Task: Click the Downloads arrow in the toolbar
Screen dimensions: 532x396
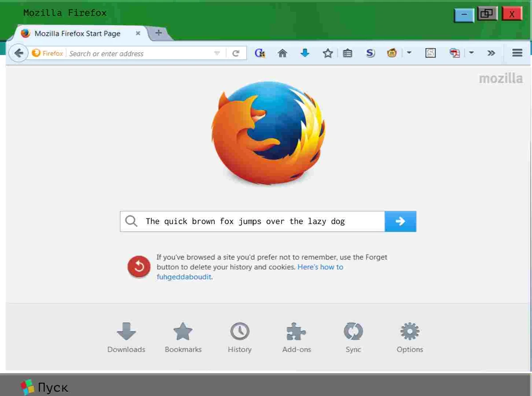Action: [x=305, y=53]
